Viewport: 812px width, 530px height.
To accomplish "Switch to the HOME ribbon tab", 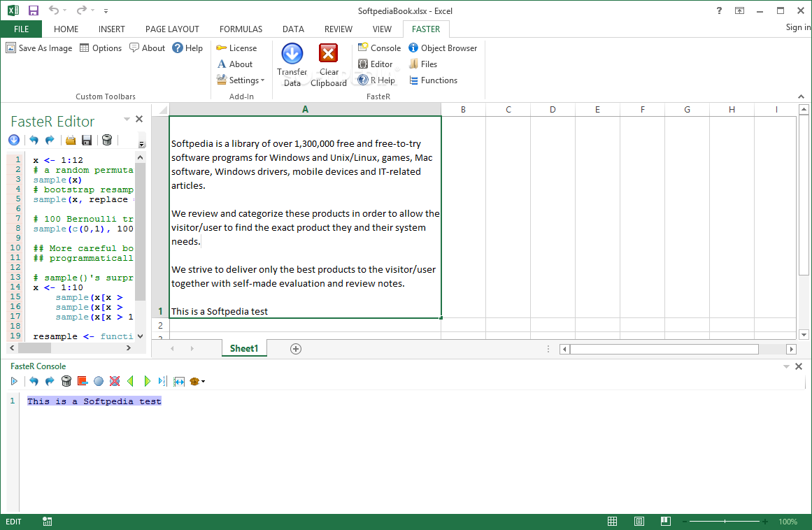I will pyautogui.click(x=66, y=29).
